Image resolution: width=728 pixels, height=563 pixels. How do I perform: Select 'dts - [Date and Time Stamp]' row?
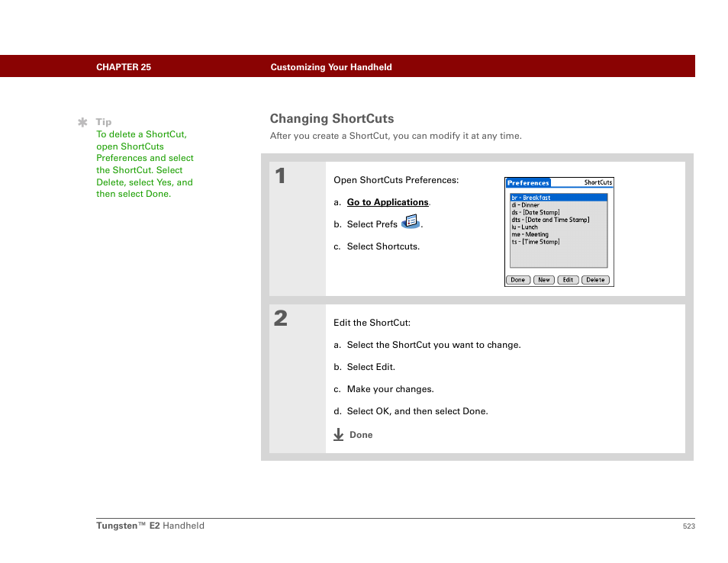pyautogui.click(x=559, y=220)
